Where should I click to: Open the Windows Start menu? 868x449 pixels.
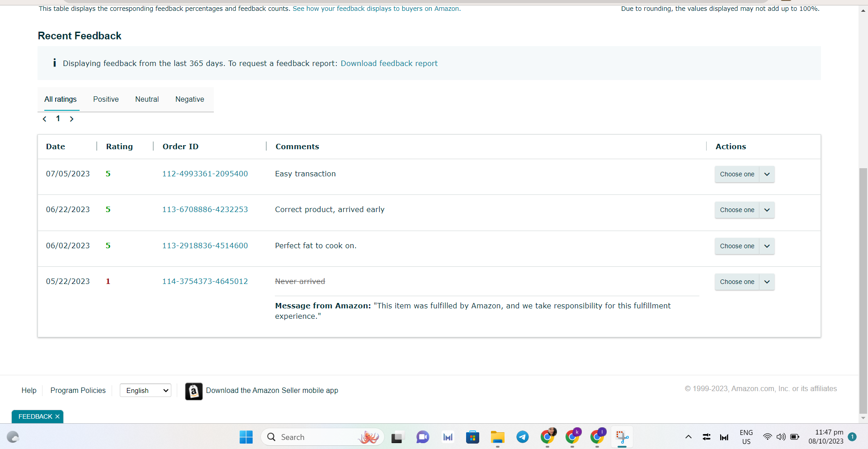246,437
